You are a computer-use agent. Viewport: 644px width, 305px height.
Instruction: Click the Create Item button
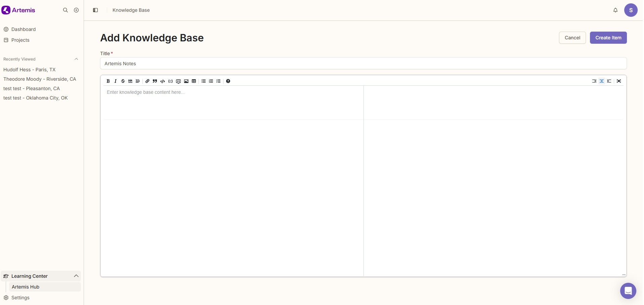tap(608, 38)
